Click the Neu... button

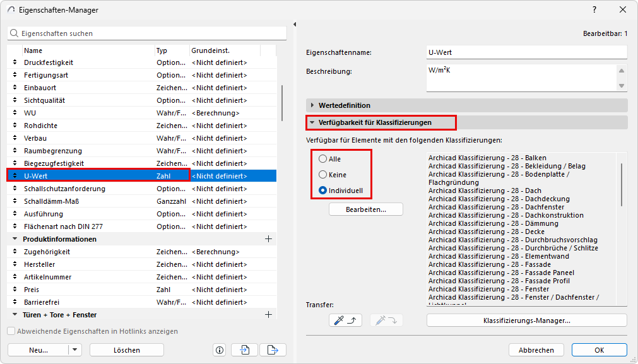click(38, 349)
